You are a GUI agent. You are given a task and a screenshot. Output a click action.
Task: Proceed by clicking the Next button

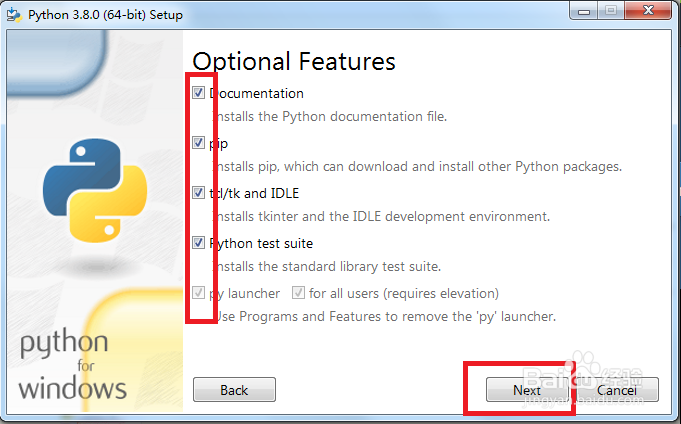tap(527, 390)
